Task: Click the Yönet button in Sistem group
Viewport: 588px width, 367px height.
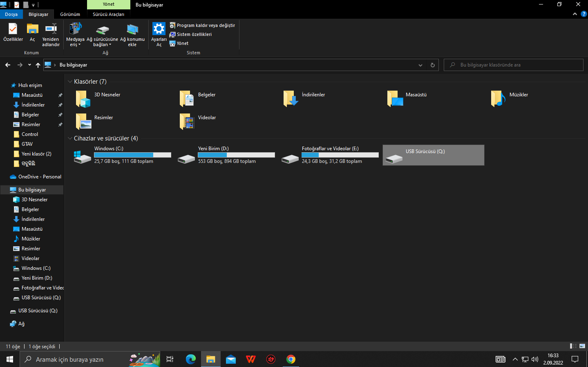Action: click(179, 43)
